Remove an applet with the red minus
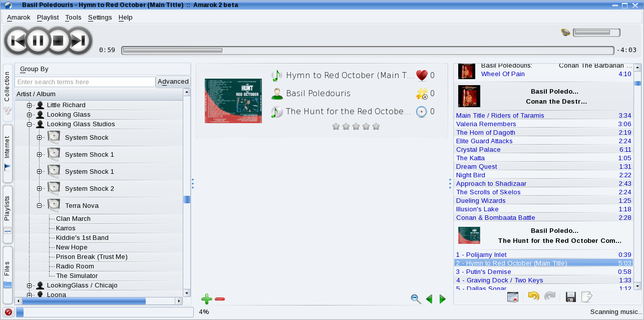Viewport: 644px width, 320px height. point(219,299)
